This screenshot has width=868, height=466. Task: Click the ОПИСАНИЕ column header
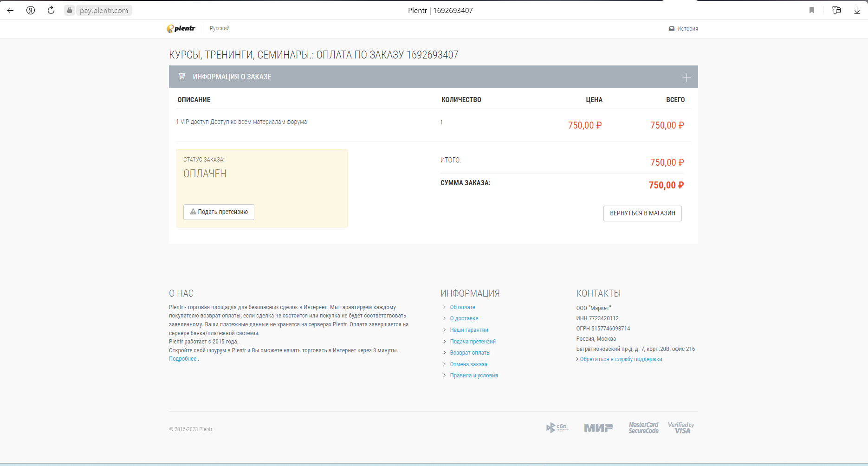click(194, 100)
